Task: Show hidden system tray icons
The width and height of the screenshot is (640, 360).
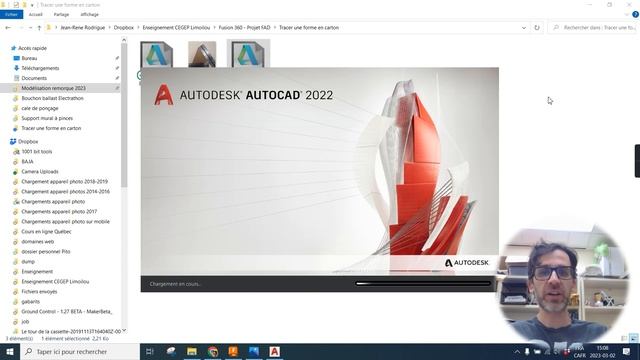Action: click(x=517, y=351)
